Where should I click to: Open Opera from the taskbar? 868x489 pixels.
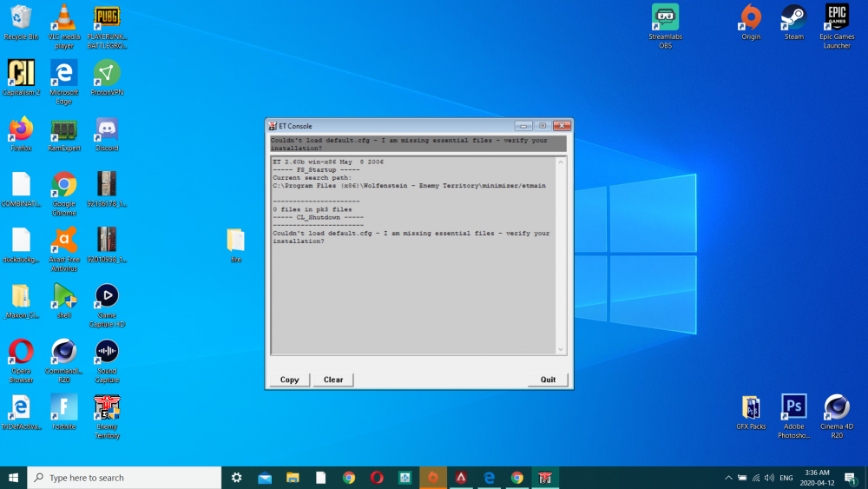(x=377, y=478)
